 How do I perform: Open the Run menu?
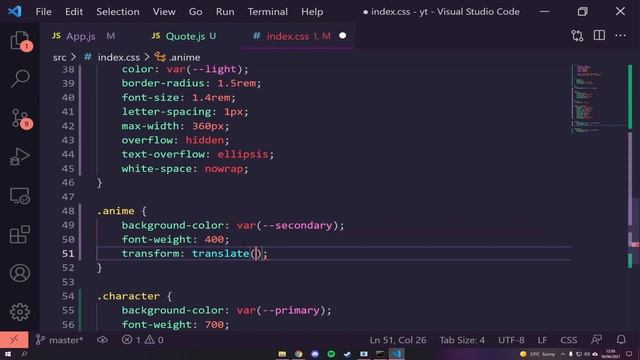pyautogui.click(x=225, y=11)
